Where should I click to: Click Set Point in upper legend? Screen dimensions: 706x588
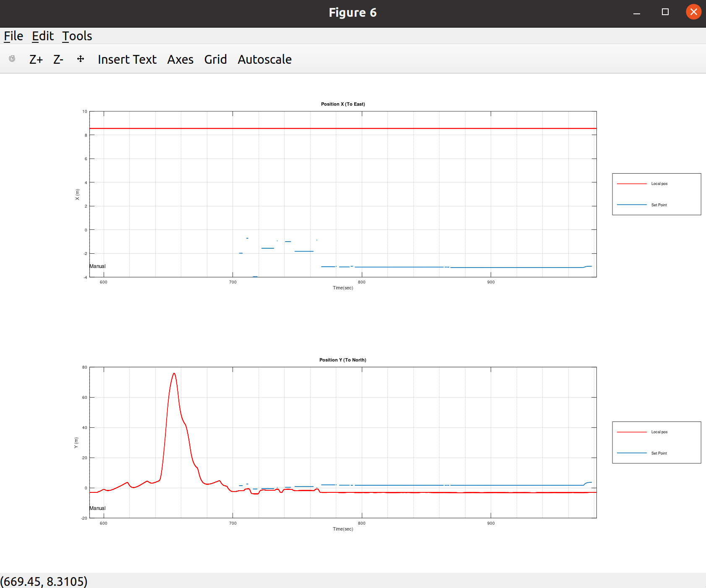(x=659, y=205)
